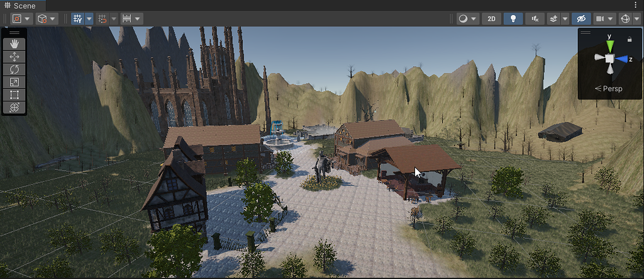The width and height of the screenshot is (644, 279).
Task: Select the Transform tool
Action: (14, 108)
